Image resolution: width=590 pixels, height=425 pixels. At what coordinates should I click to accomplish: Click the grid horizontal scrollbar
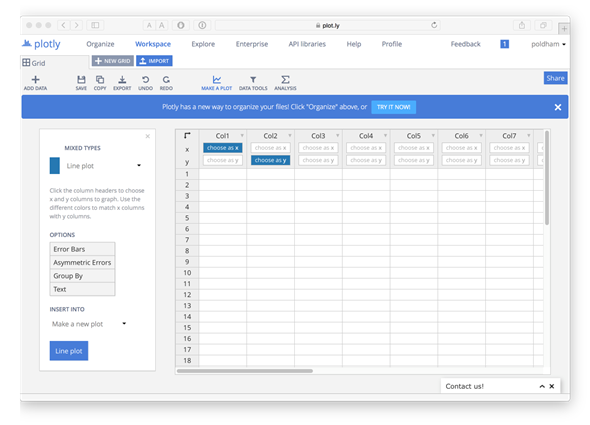point(245,371)
